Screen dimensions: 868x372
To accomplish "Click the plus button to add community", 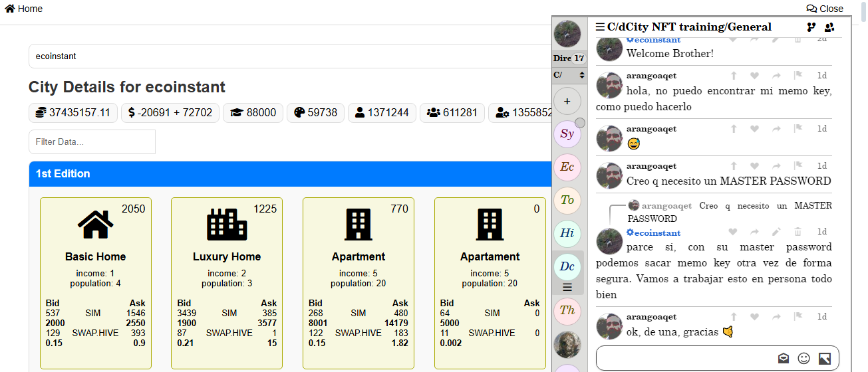I will [567, 101].
